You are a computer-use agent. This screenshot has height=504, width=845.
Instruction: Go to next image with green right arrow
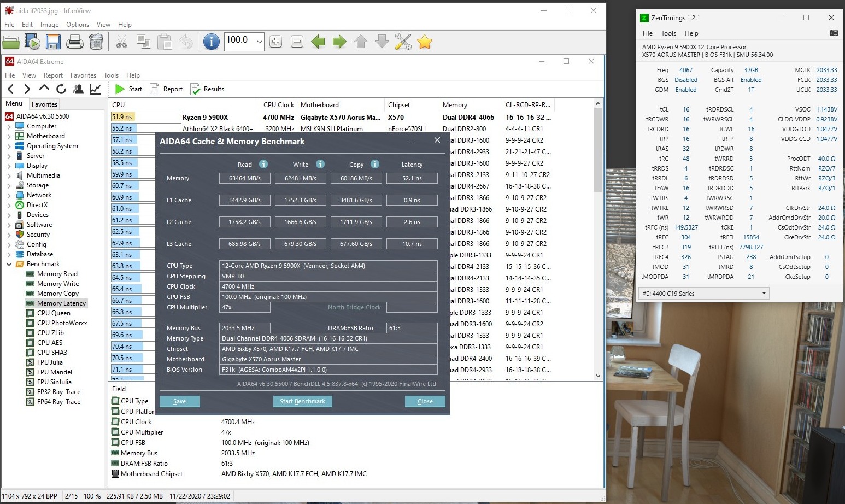[x=339, y=42]
